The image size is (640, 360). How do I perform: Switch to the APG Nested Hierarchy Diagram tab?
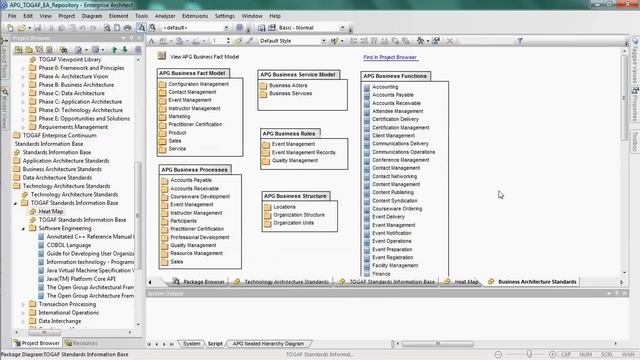(x=268, y=344)
